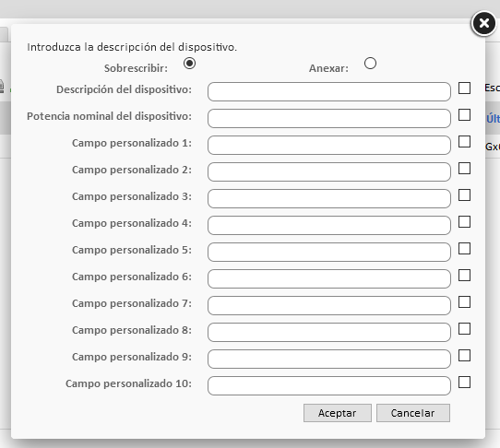The height and width of the screenshot is (448, 500).
Task: Check the Campo personalizado 7 checkbox
Action: [x=464, y=302]
